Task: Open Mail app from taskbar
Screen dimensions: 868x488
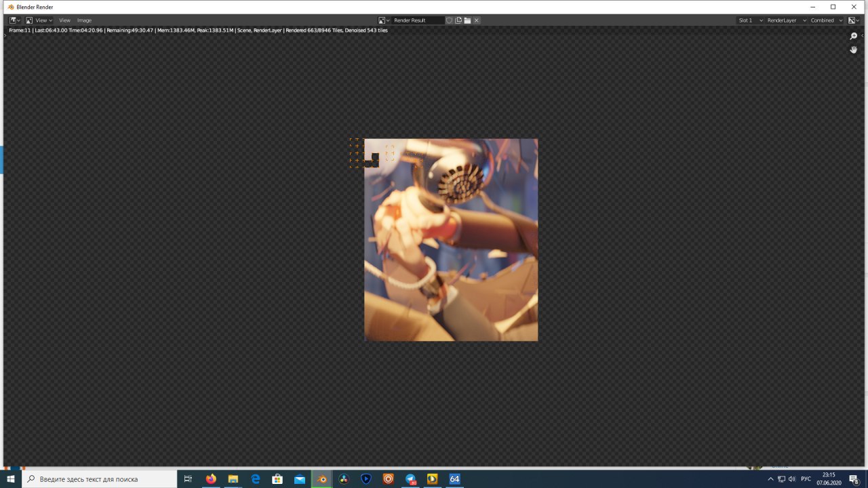Action: pos(300,479)
